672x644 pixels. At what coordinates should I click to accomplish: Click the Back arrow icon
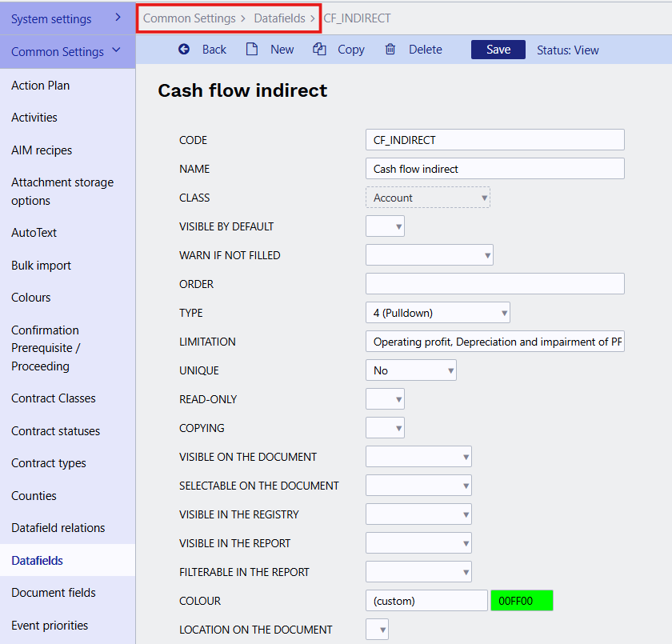coord(184,50)
